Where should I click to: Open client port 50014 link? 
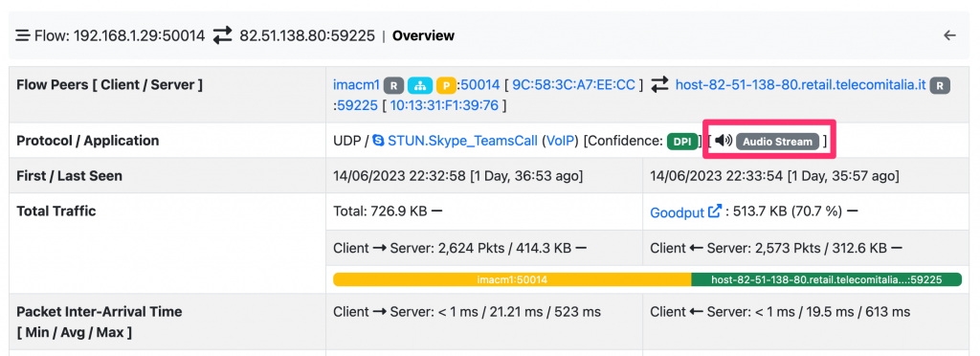pos(479,85)
